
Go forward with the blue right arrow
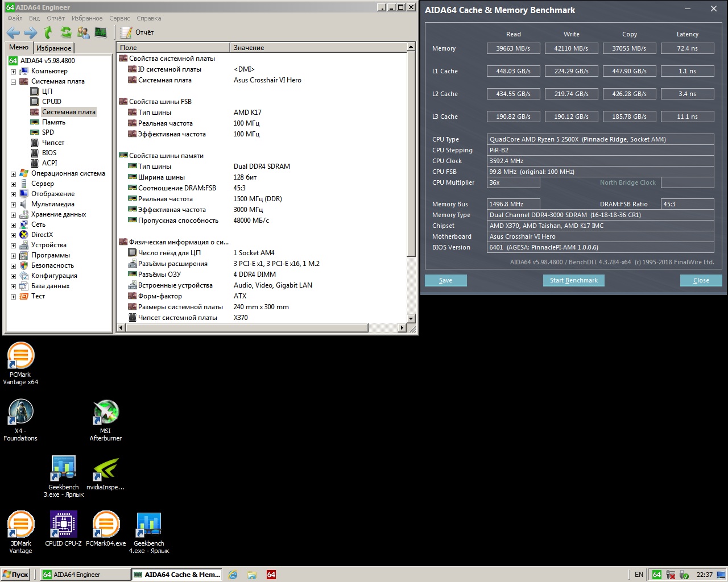[x=31, y=32]
